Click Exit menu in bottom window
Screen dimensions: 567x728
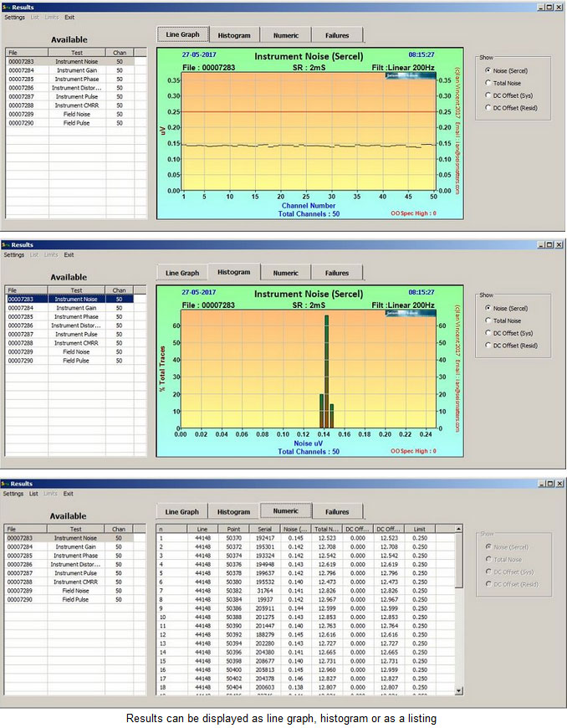point(69,494)
